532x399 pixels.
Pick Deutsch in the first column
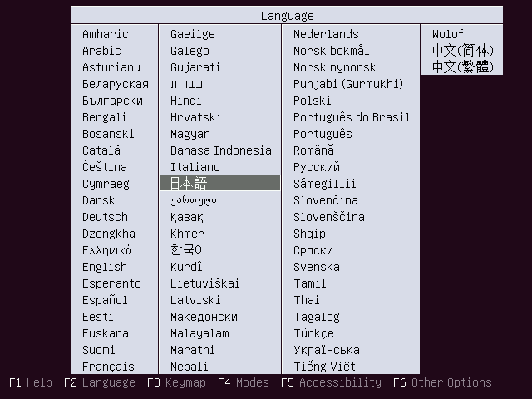[x=106, y=217]
